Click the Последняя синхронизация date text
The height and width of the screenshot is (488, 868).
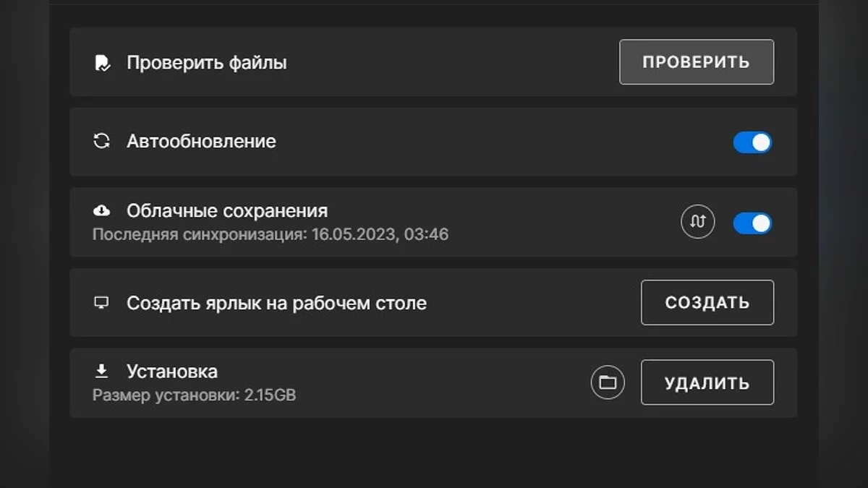point(271,235)
